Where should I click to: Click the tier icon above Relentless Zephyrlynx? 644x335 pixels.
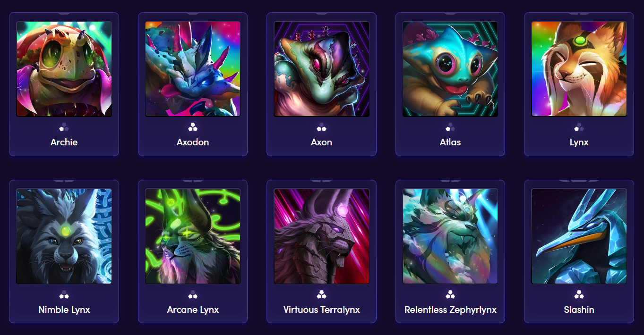coord(450,295)
